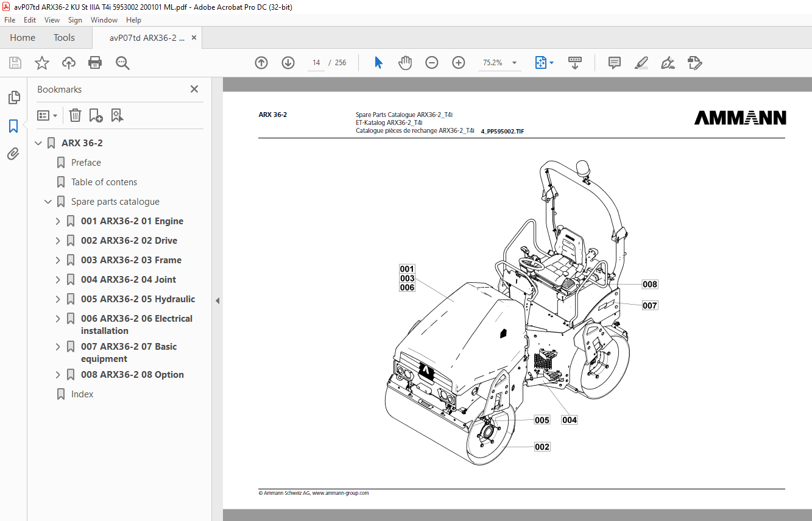Click the stamp tool icon
The image size is (812, 521).
pyautogui.click(x=694, y=63)
